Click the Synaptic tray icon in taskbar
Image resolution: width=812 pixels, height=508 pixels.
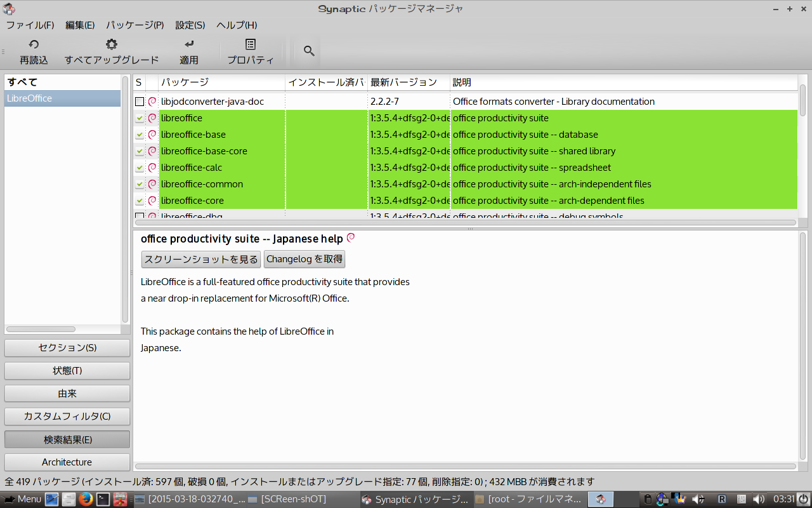(x=600, y=499)
